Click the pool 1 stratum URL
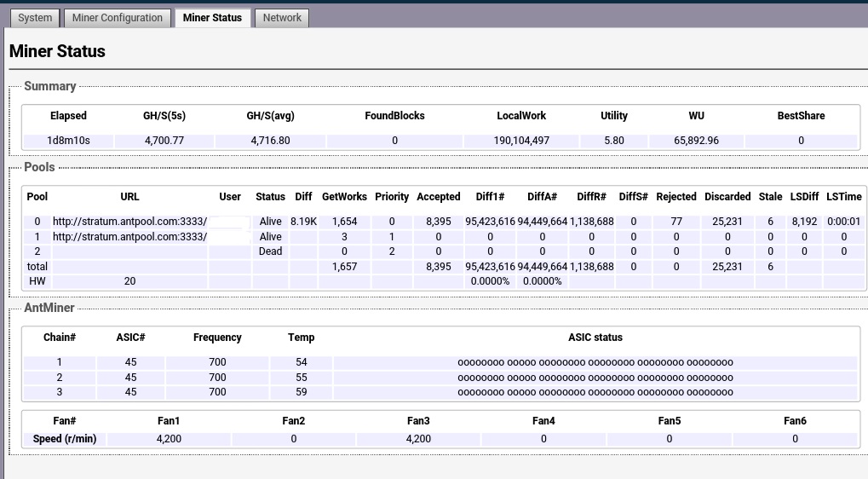The width and height of the screenshot is (868, 479). [129, 237]
